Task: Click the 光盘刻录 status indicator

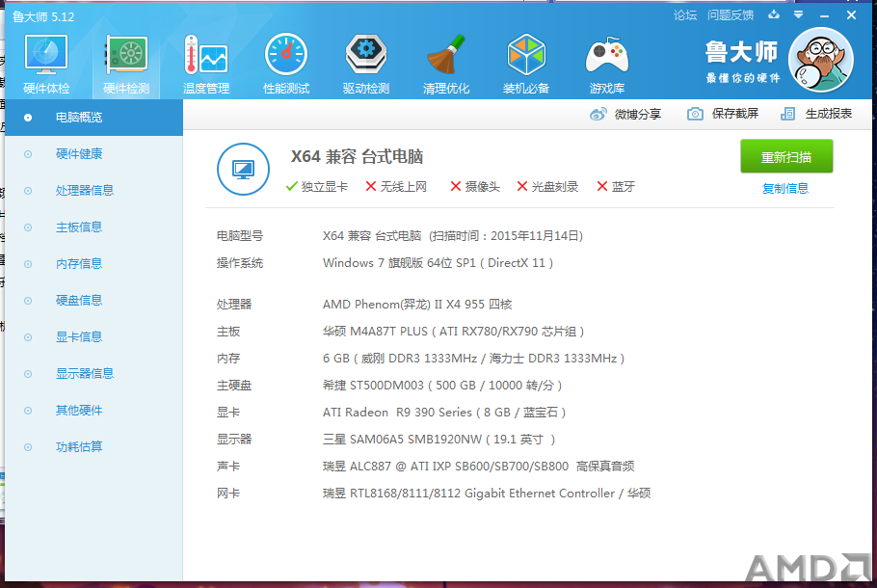Action: (x=547, y=187)
